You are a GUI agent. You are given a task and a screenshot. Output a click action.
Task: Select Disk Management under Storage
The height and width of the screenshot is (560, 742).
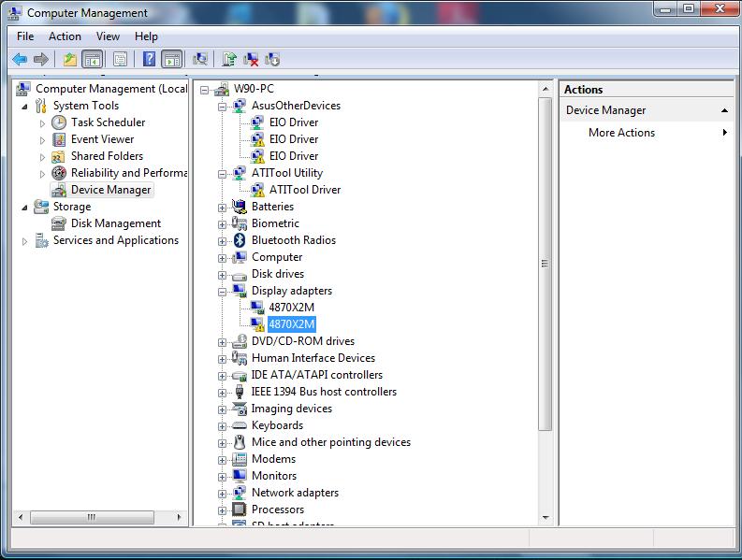pos(116,223)
